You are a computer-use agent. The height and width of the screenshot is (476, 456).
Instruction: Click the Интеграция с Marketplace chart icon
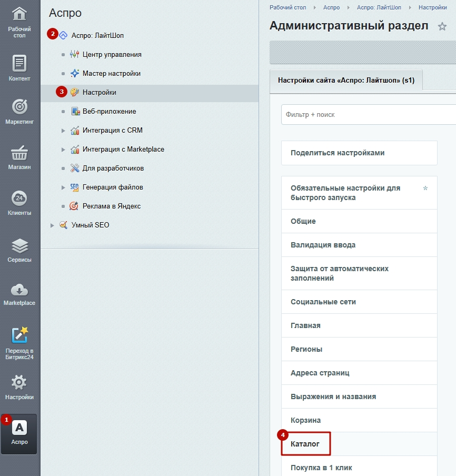pyautogui.click(x=75, y=150)
